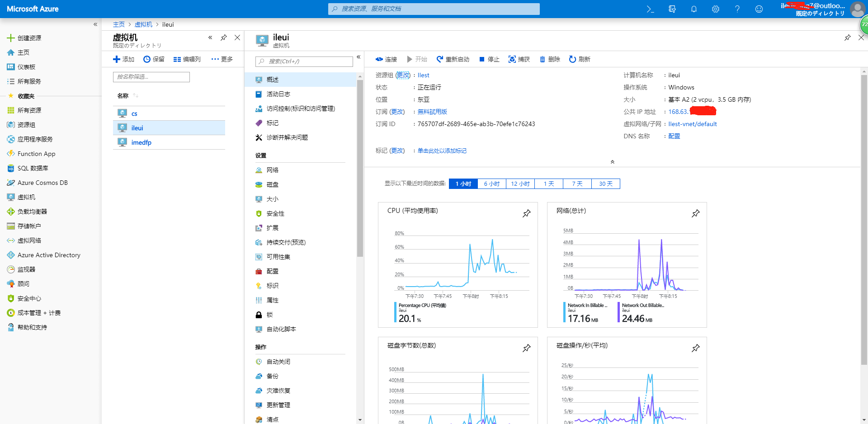Open the 更多 more options menu
Viewport: 868px width, 424px height.
[x=222, y=59]
